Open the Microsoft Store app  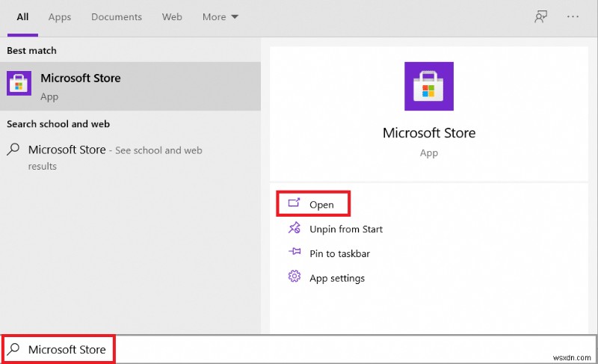(x=321, y=205)
